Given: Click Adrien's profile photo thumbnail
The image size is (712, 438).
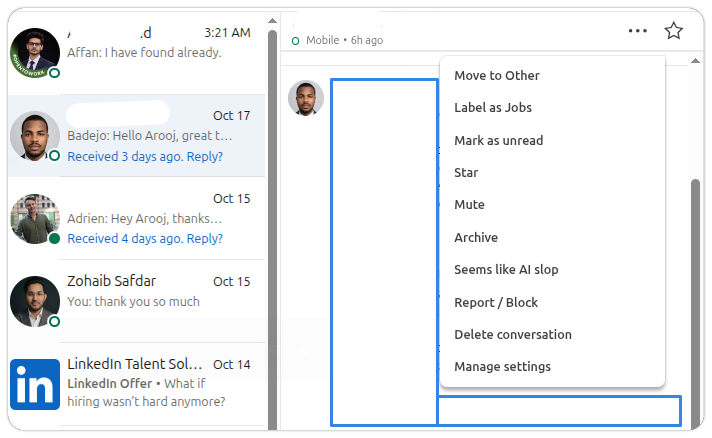Looking at the screenshot, I should pyautogui.click(x=35, y=219).
